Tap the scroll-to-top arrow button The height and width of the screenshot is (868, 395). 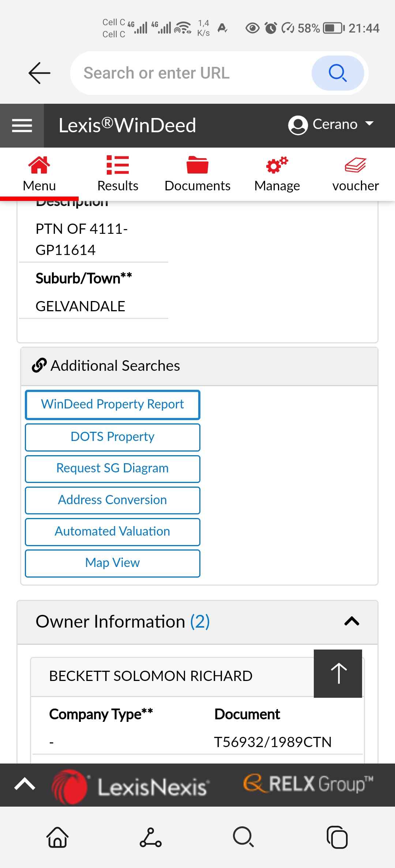pyautogui.click(x=338, y=673)
